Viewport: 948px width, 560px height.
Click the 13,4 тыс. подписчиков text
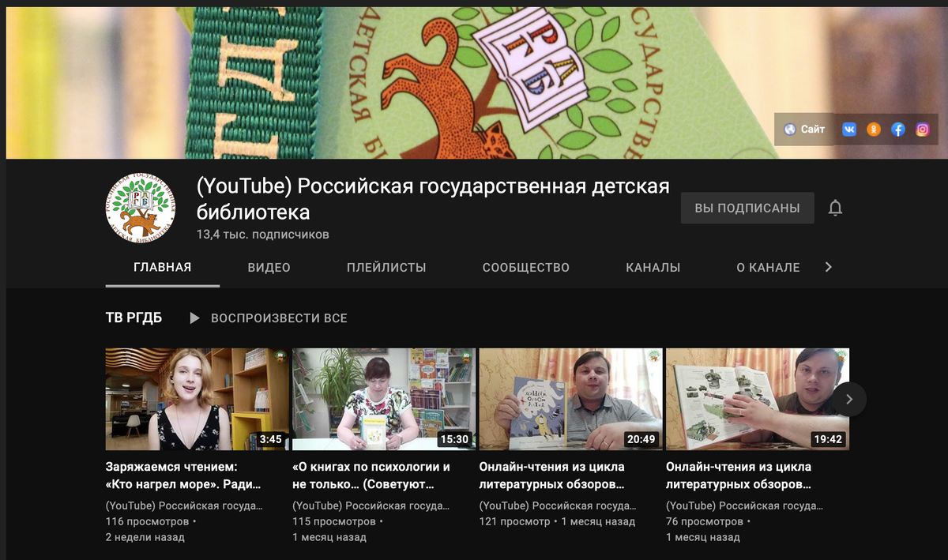(x=263, y=235)
